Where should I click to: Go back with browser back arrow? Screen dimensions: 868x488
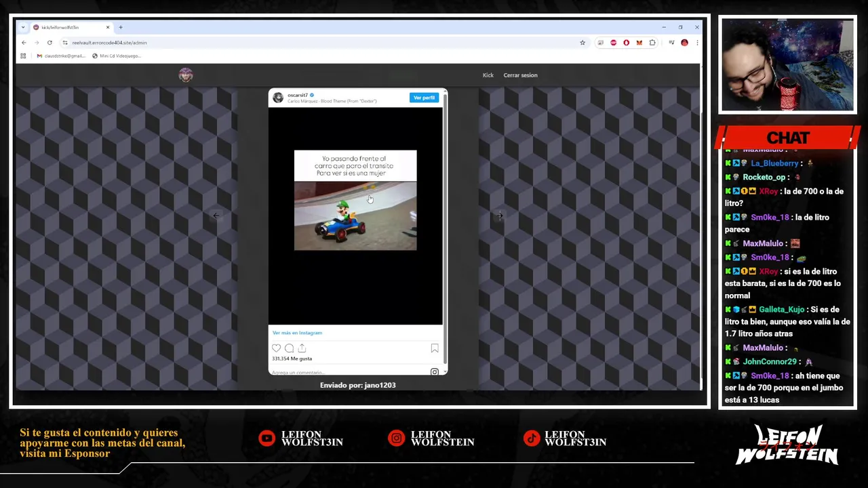[24, 43]
